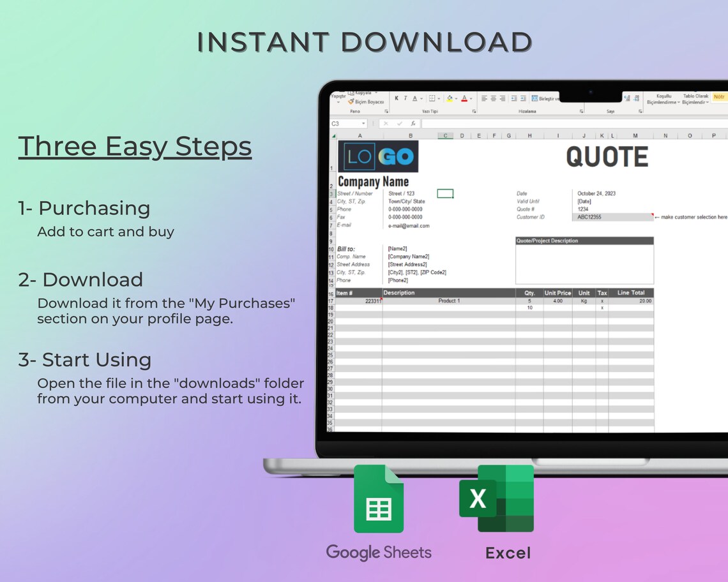Select the Merge cells (Birleştir) icon
This screenshot has height=582, width=728.
[x=534, y=98]
